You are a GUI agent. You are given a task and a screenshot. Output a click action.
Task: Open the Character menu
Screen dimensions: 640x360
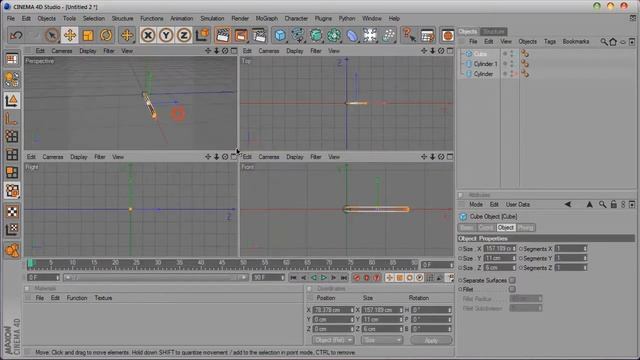(x=296, y=18)
